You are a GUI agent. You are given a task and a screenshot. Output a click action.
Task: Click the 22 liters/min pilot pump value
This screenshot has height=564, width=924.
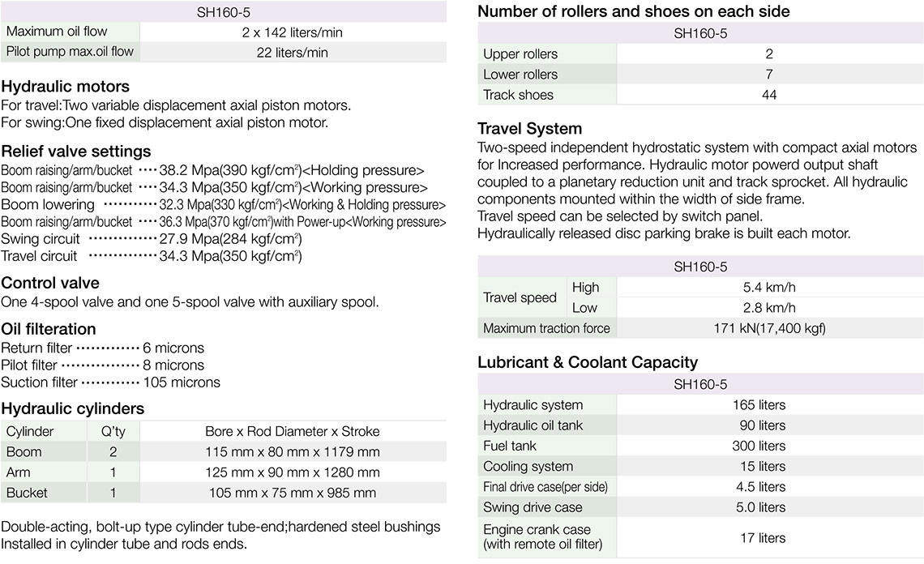[x=293, y=53]
